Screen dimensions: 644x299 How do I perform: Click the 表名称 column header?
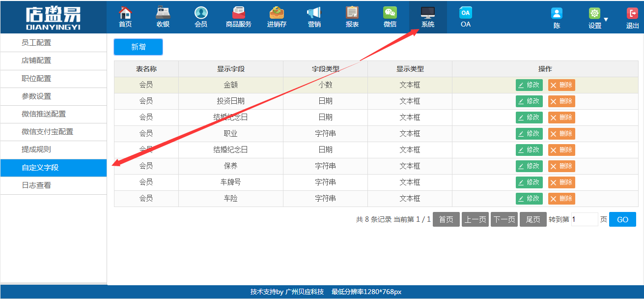point(146,69)
